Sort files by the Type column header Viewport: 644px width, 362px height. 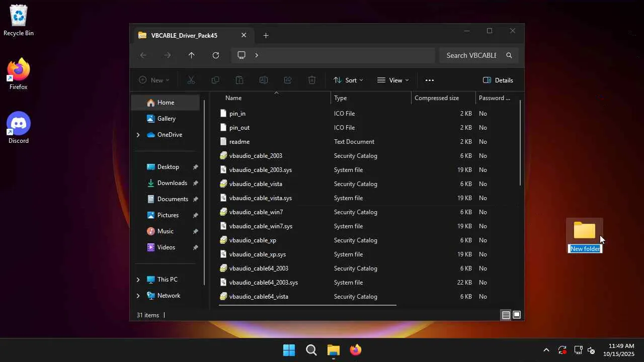(371, 98)
